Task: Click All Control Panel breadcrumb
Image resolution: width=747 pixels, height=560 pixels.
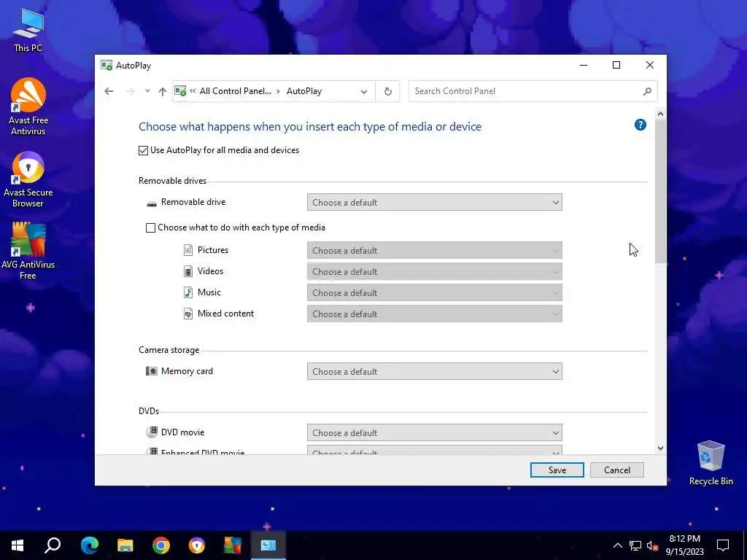Action: tap(236, 91)
